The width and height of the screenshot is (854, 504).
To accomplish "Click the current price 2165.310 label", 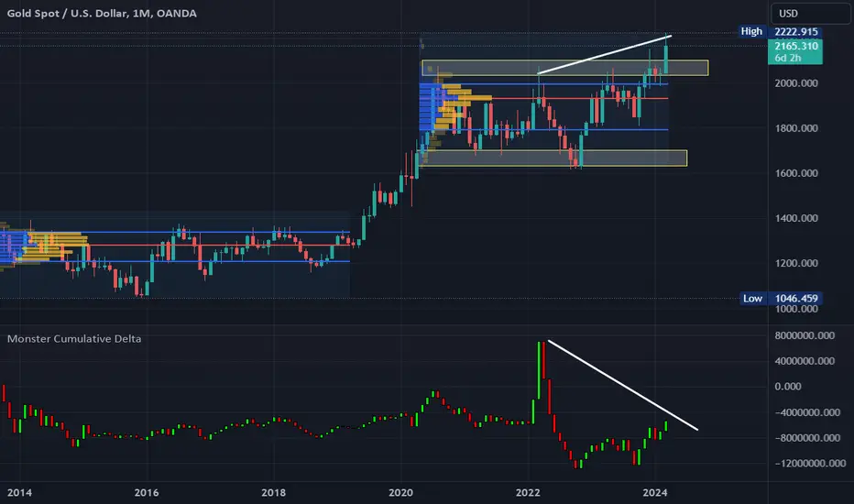I will (795, 51).
